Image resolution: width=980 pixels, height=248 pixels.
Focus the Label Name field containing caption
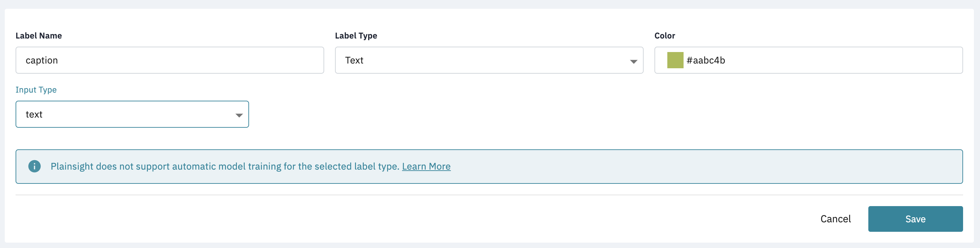pyautogui.click(x=170, y=60)
